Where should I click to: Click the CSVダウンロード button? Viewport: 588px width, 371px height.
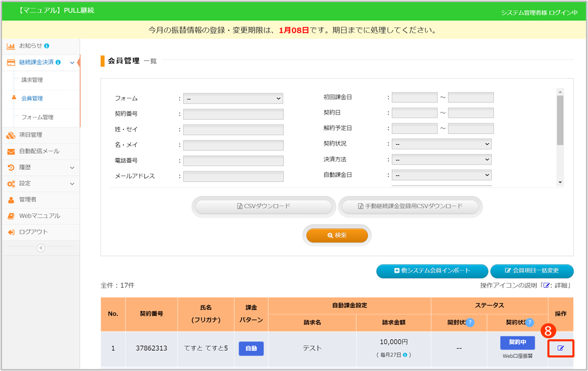[x=264, y=207]
